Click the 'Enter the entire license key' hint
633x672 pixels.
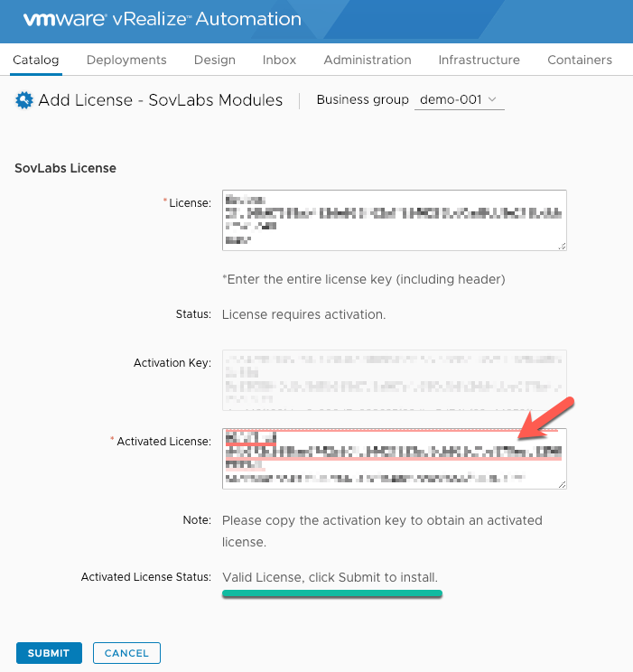tap(364, 279)
